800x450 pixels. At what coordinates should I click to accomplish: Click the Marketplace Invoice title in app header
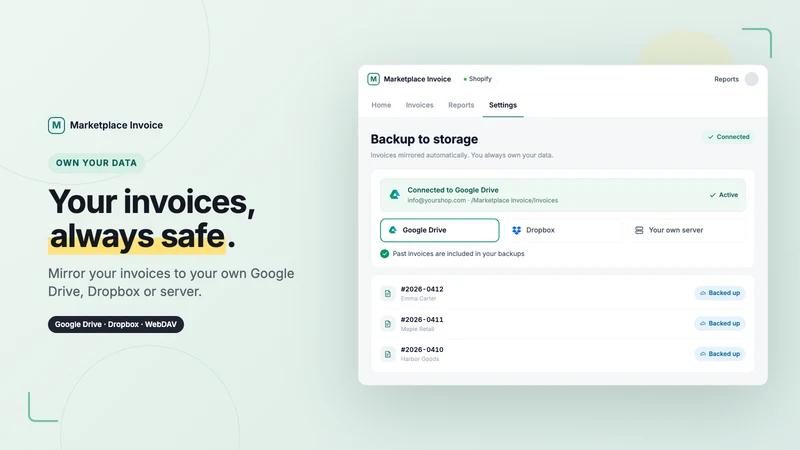(x=417, y=79)
